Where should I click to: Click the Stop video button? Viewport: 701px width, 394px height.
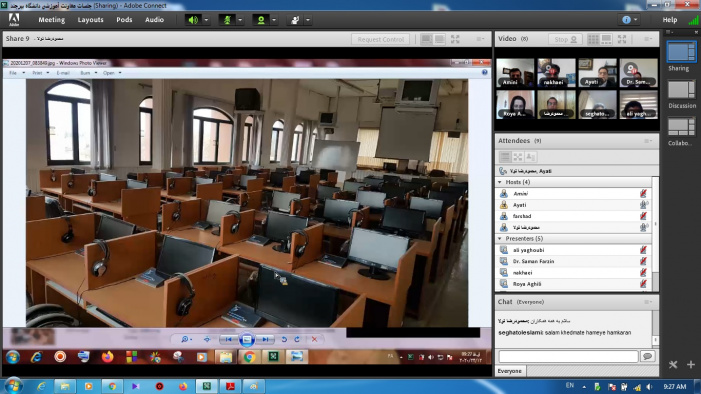565,39
